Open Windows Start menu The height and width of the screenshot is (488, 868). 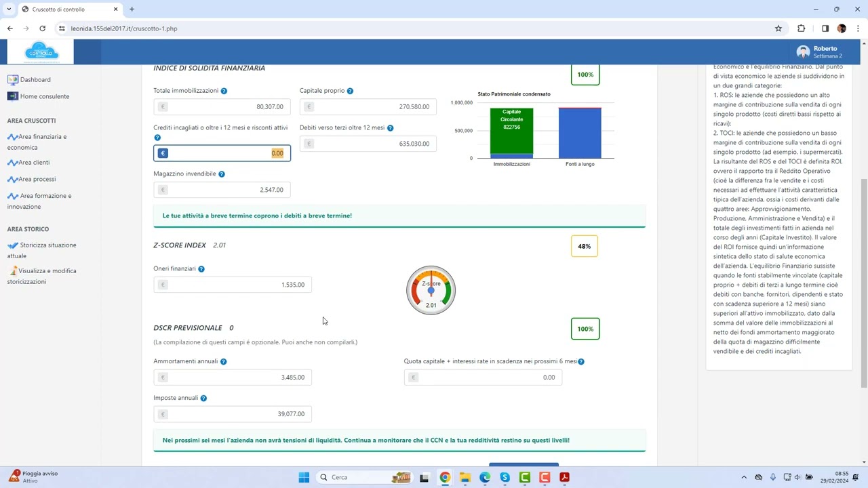(304, 477)
